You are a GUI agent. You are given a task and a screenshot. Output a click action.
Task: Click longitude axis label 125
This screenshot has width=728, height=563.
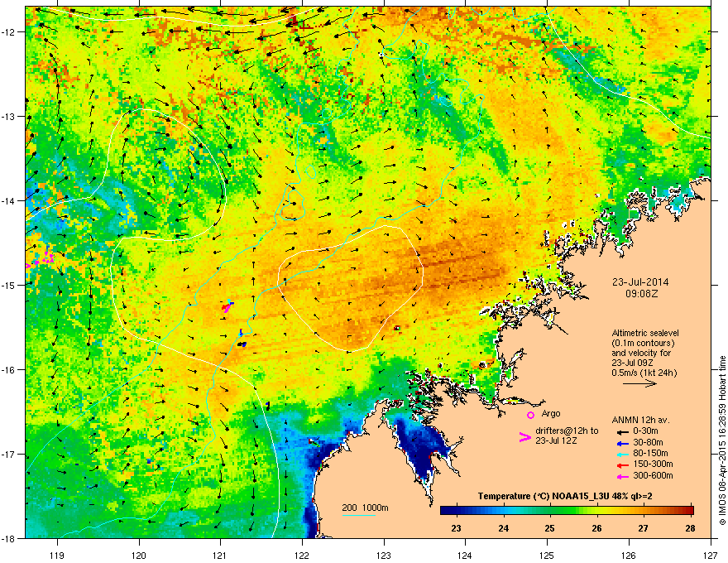(x=547, y=555)
